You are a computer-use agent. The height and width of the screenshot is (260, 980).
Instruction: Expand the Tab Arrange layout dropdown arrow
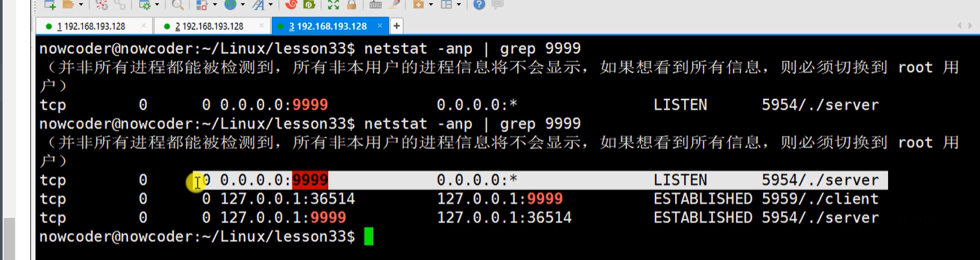[458, 5]
